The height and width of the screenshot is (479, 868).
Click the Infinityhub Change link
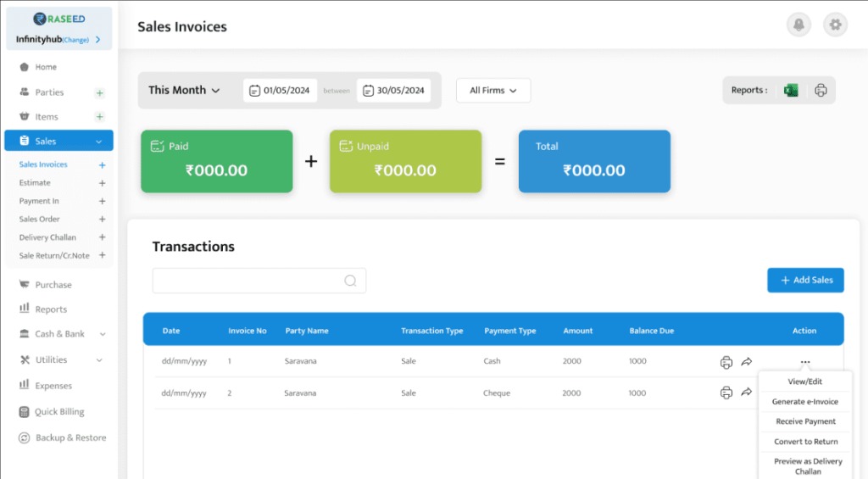(75, 40)
